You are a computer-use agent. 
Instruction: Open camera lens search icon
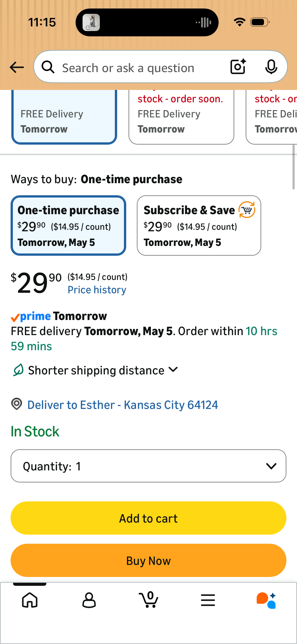pyautogui.click(x=238, y=67)
